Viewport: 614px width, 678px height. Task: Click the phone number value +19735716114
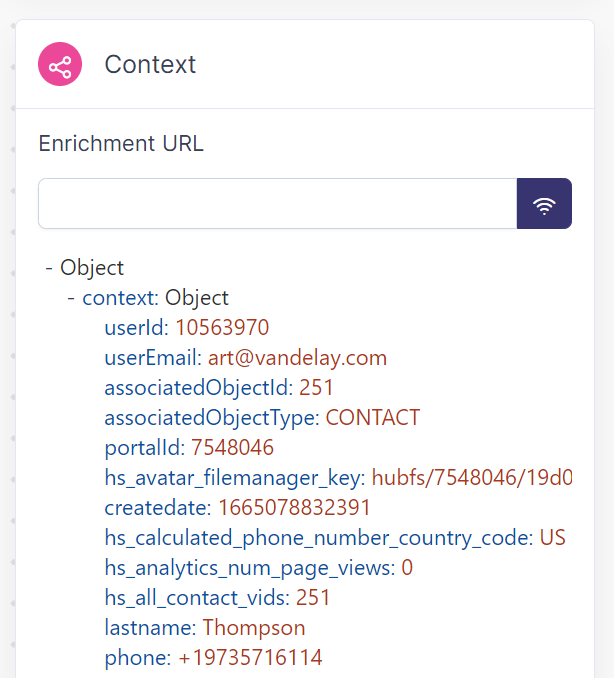point(250,658)
